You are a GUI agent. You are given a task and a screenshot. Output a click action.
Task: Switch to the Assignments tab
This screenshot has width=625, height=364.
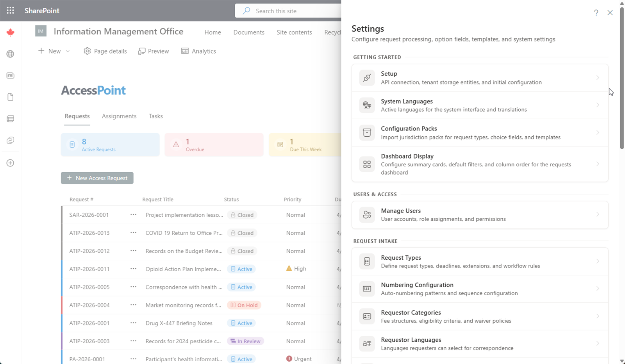tap(119, 116)
